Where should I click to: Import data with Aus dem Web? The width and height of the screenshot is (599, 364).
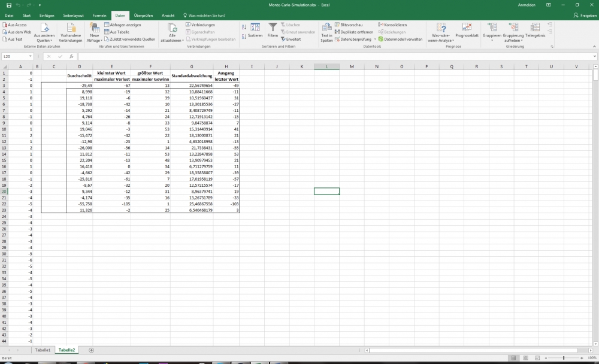pyautogui.click(x=16, y=31)
